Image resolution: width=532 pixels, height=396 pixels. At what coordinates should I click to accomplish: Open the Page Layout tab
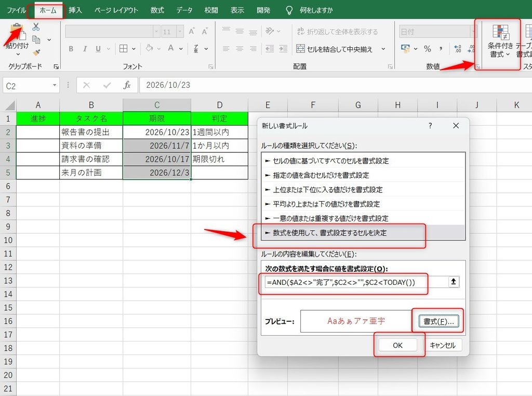116,10
